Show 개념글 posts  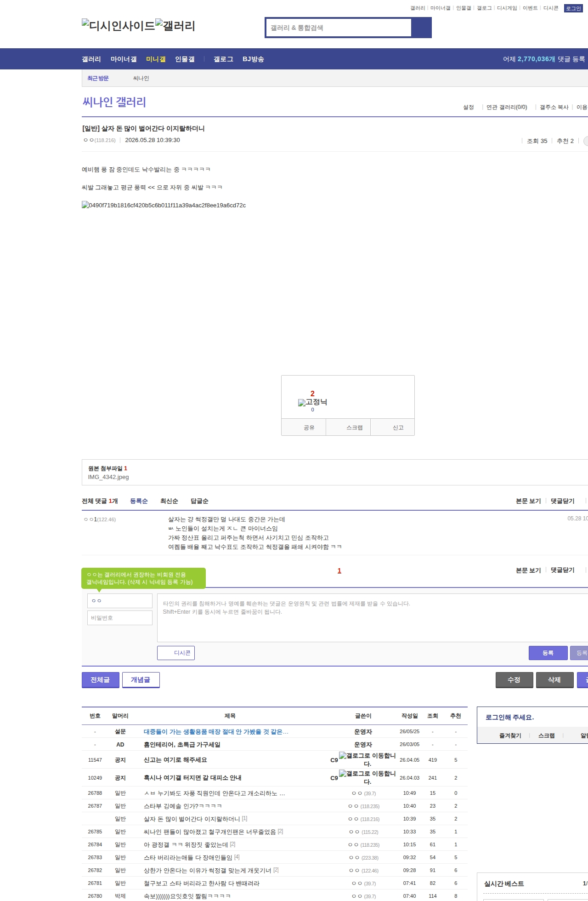(x=141, y=680)
